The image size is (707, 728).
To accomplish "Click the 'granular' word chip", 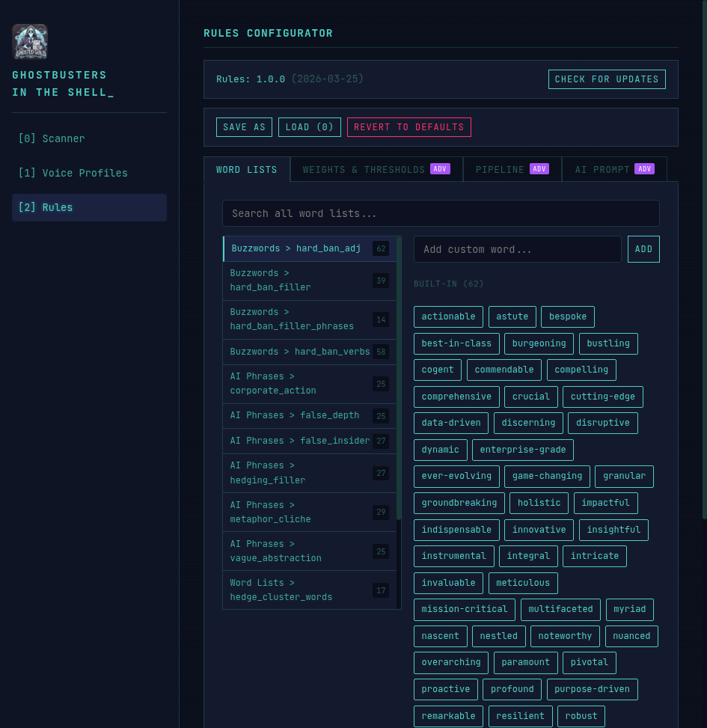I will click(624, 477).
